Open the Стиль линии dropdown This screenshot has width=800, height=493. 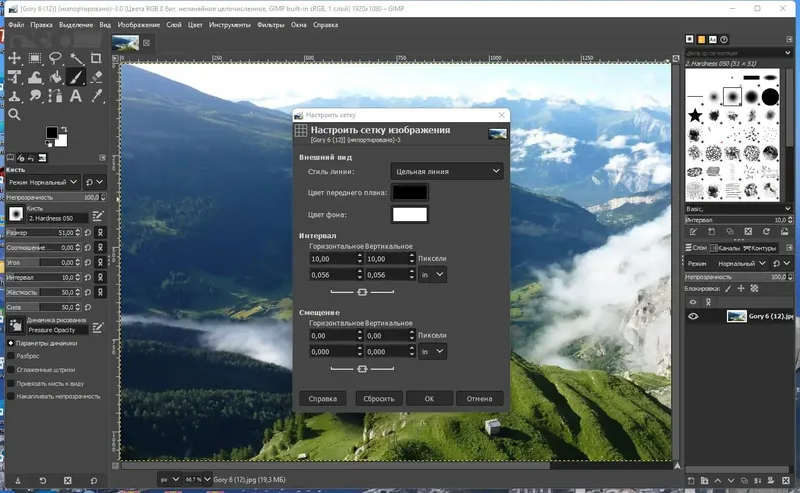point(447,172)
